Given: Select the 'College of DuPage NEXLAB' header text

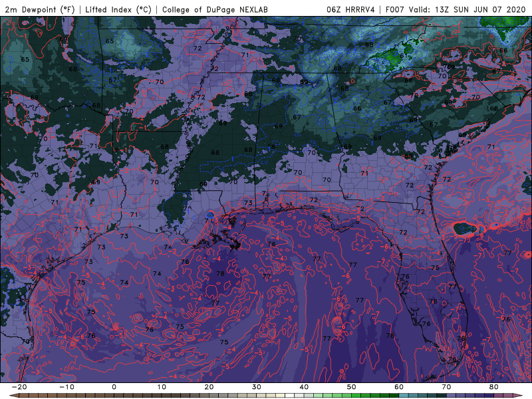Looking at the screenshot, I should click(215, 9).
